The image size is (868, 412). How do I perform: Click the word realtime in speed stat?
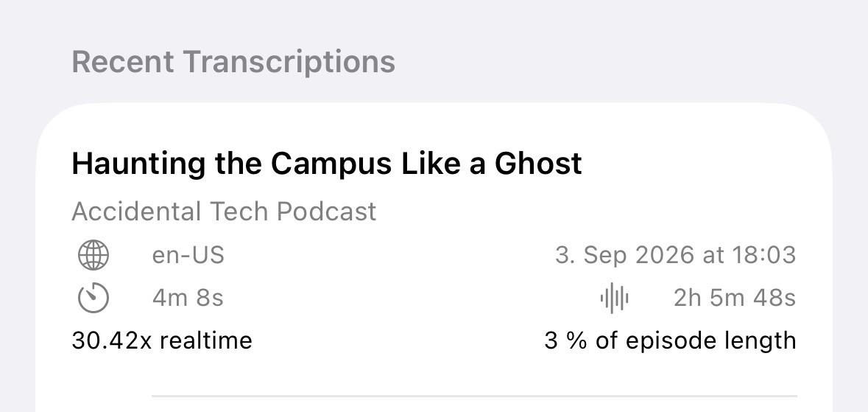pyautogui.click(x=206, y=341)
